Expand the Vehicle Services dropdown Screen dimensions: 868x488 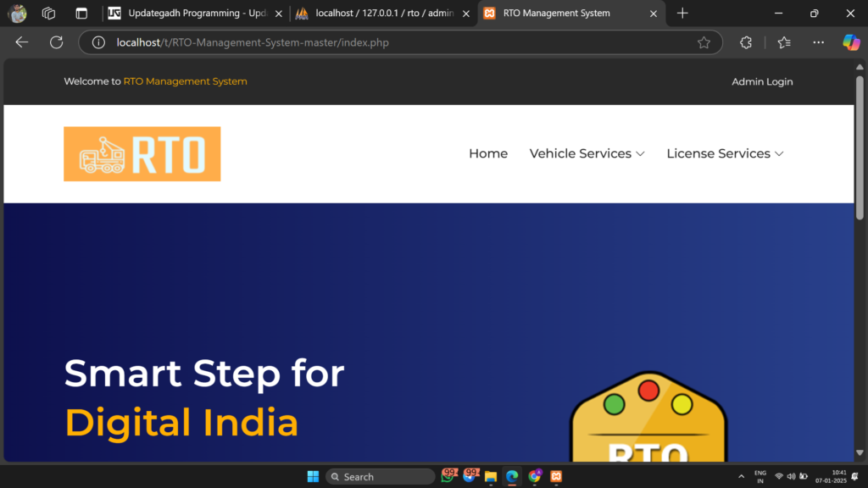click(x=587, y=153)
